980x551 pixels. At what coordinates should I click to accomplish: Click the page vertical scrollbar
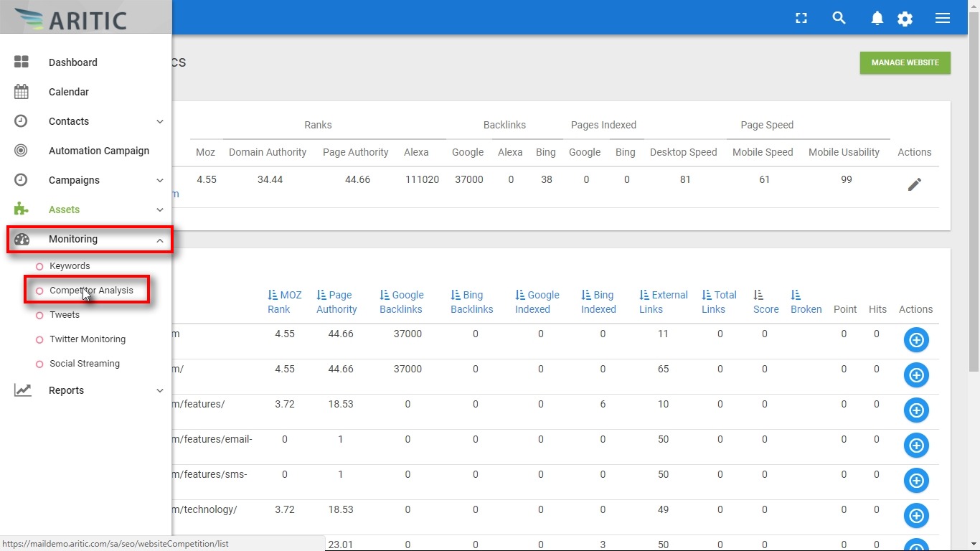click(974, 190)
